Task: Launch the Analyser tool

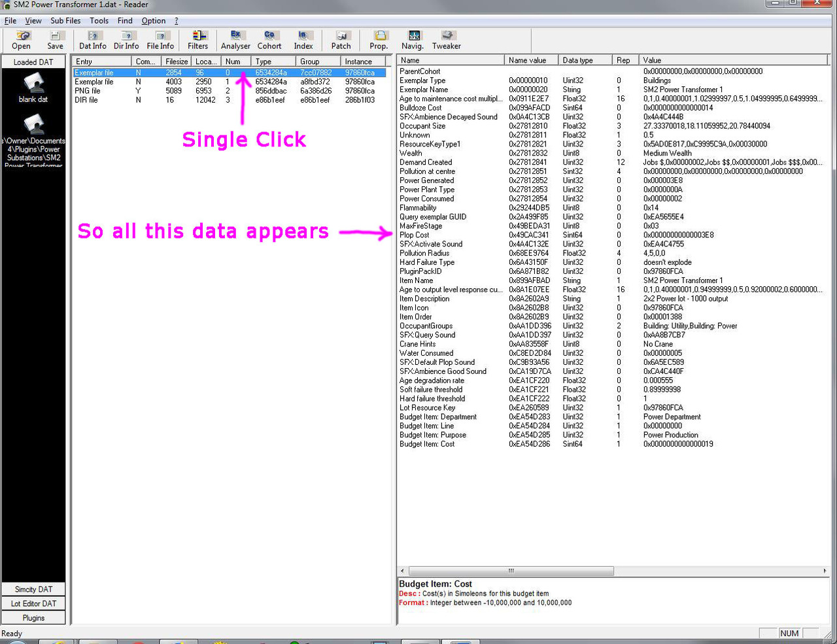Action: point(235,40)
